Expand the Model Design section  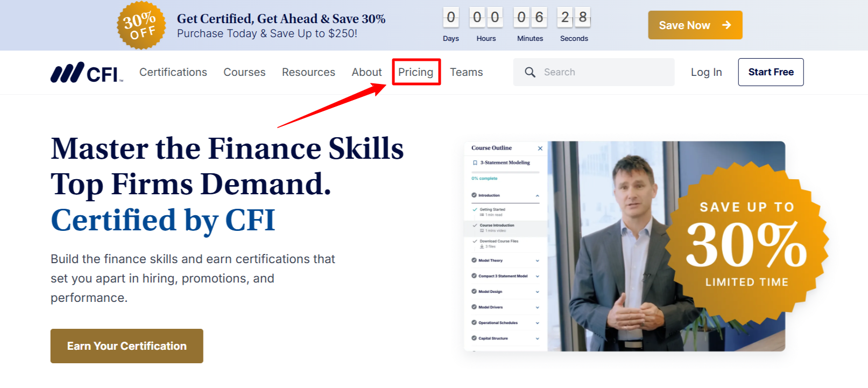[x=537, y=292]
